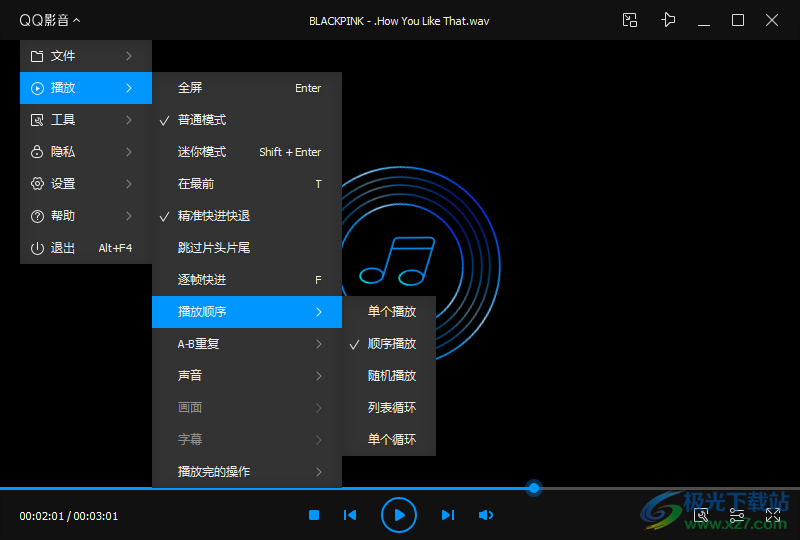
Task: Expand the A-B重复 submenu
Action: 247,343
